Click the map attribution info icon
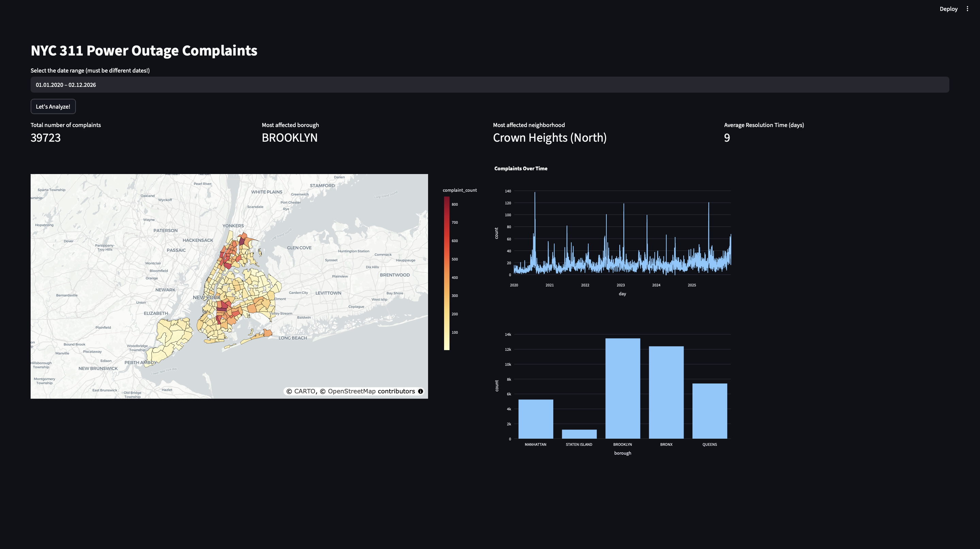 [x=420, y=391]
